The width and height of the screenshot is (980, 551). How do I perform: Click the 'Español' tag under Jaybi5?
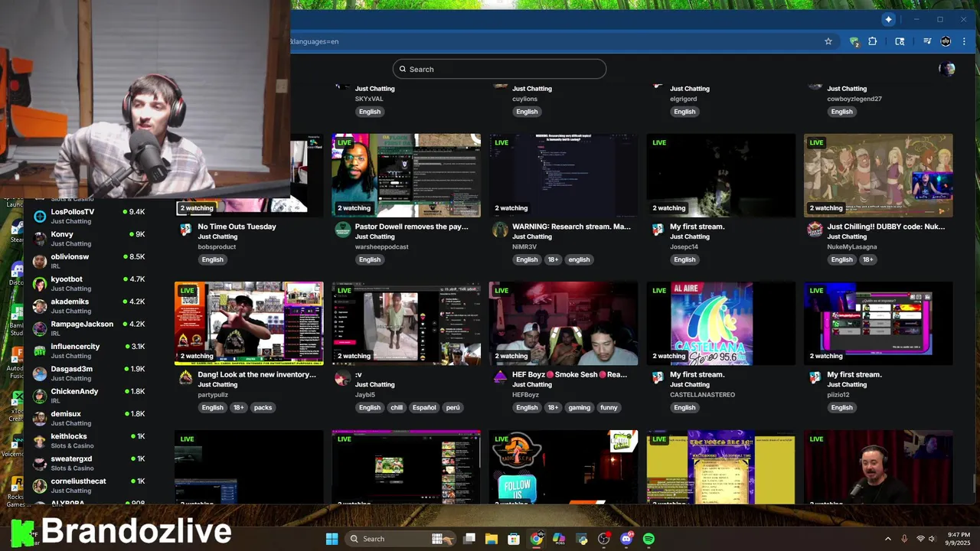[424, 407]
